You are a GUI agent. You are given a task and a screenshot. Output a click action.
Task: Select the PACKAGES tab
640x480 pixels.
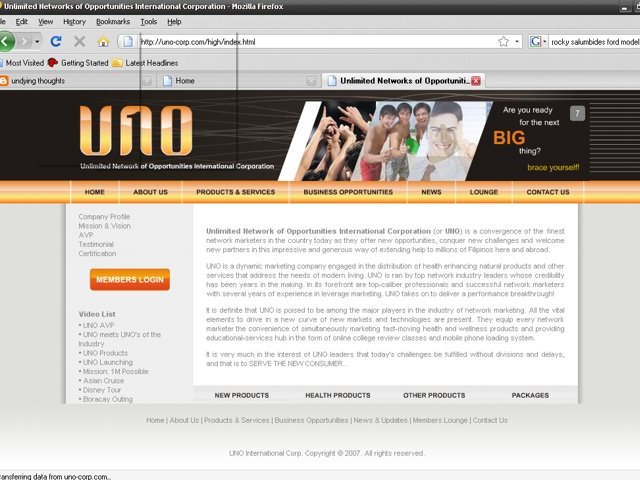click(530, 395)
